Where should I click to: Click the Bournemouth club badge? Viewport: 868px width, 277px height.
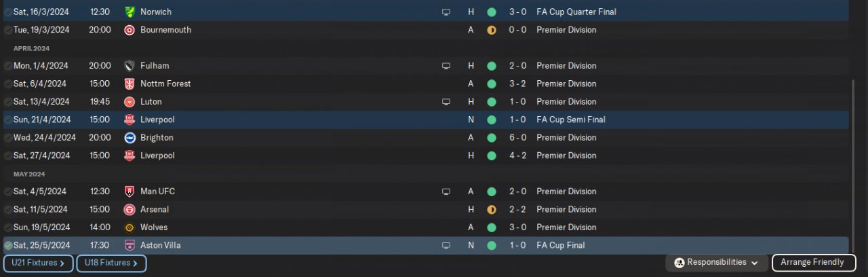click(x=130, y=30)
